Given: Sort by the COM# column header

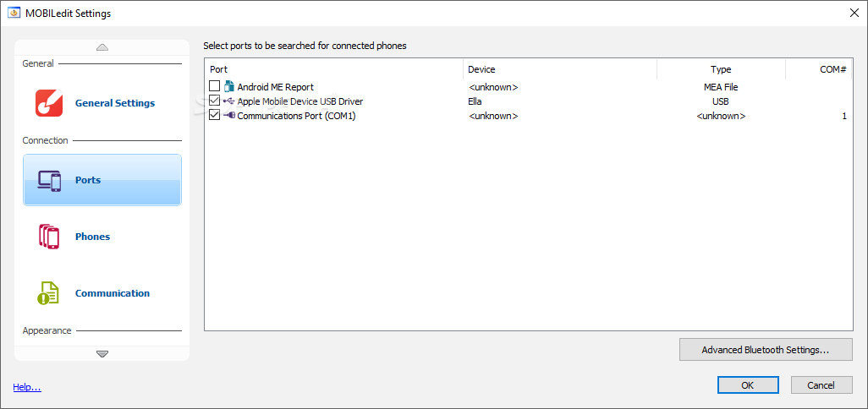Looking at the screenshot, I should point(819,69).
